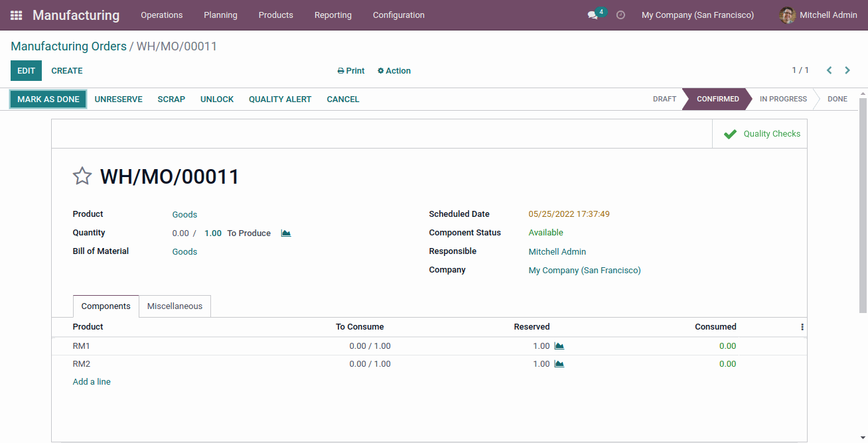
Task: Click the 1.00 quantity to produce value
Action: click(213, 233)
